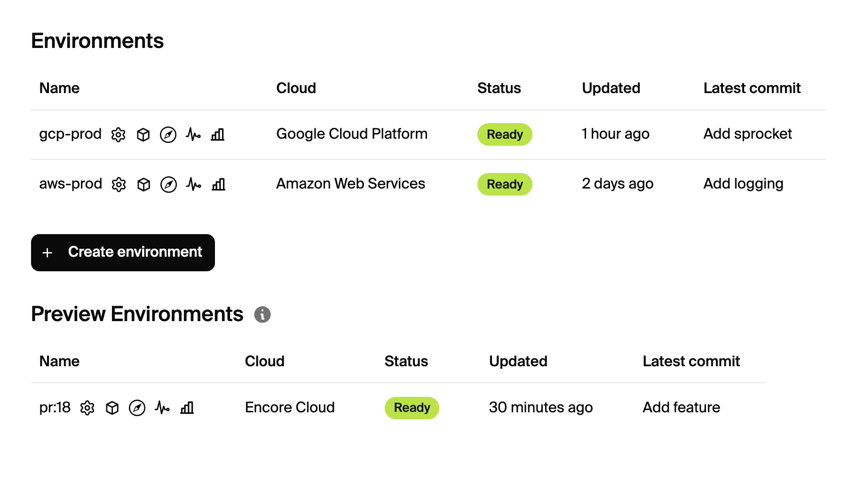Open the compass explorer icon for aws-prod
The width and height of the screenshot is (857, 504).
pyautogui.click(x=168, y=185)
